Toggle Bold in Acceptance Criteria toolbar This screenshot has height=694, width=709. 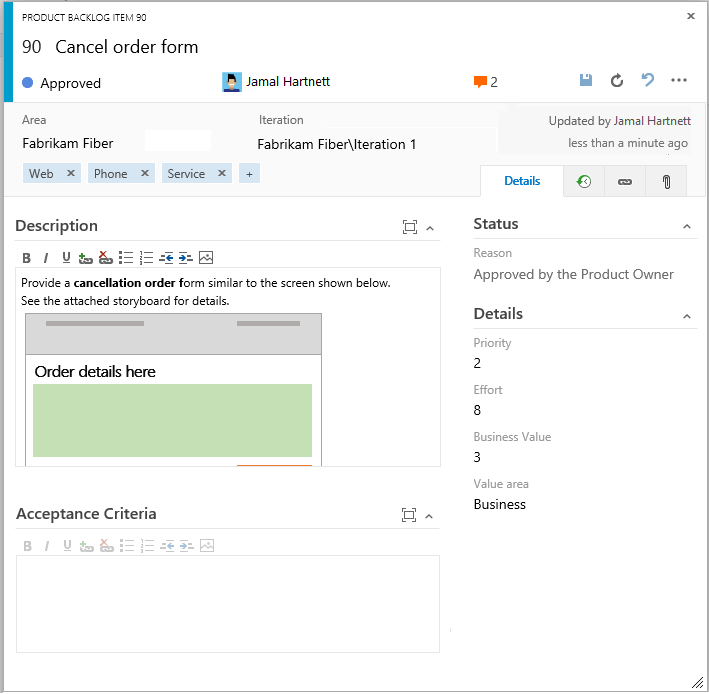(x=28, y=547)
